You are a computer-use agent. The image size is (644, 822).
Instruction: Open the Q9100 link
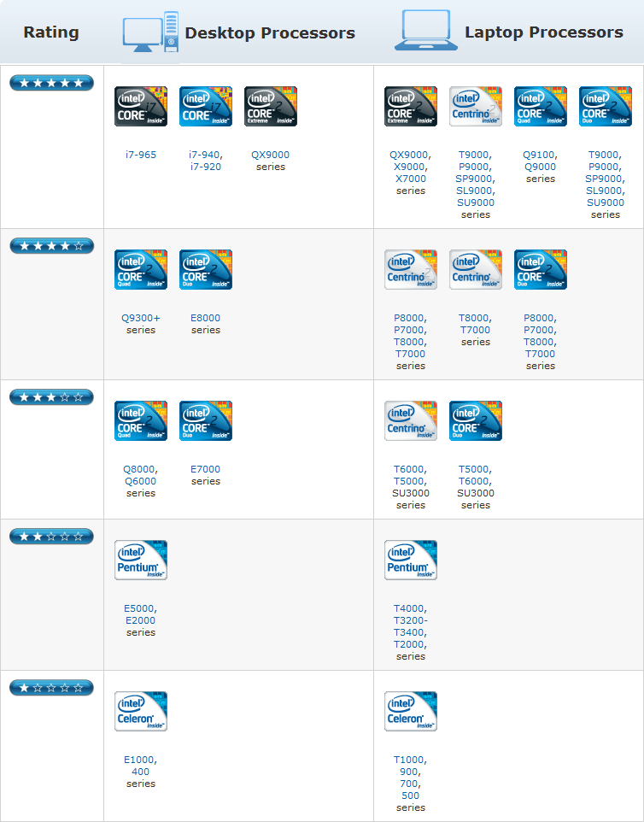click(539, 155)
